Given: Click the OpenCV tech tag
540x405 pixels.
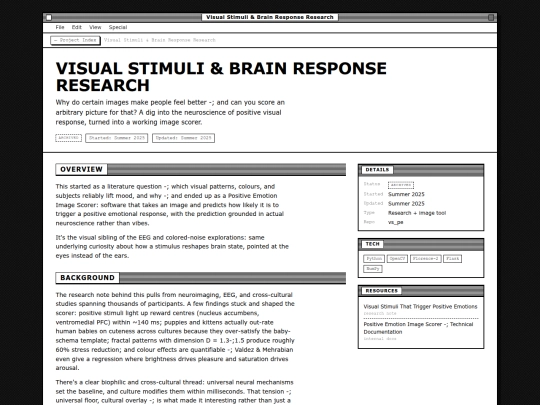Looking at the screenshot, I should pos(397,259).
